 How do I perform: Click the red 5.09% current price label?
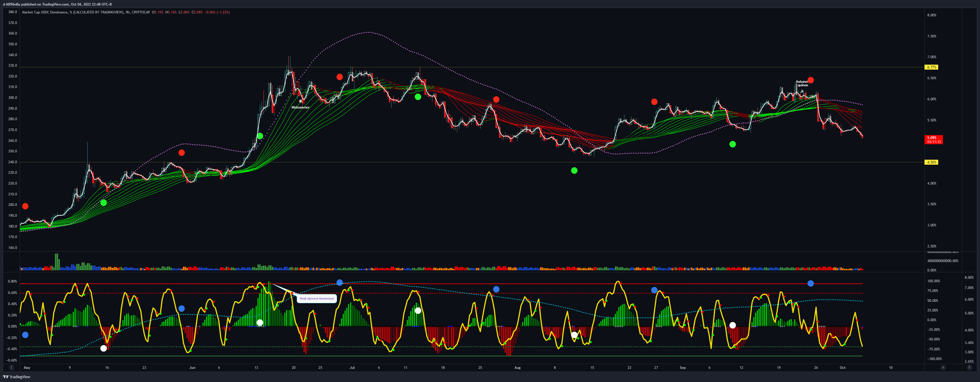[x=934, y=140]
